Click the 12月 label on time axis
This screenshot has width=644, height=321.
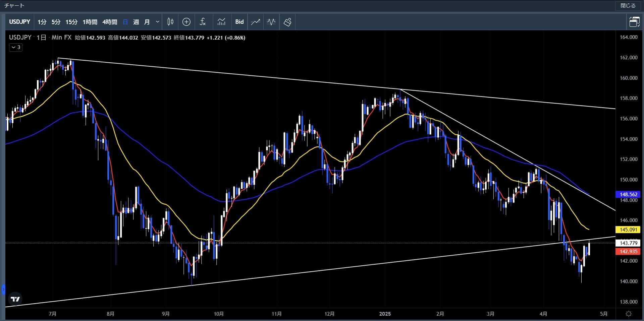pos(329,314)
